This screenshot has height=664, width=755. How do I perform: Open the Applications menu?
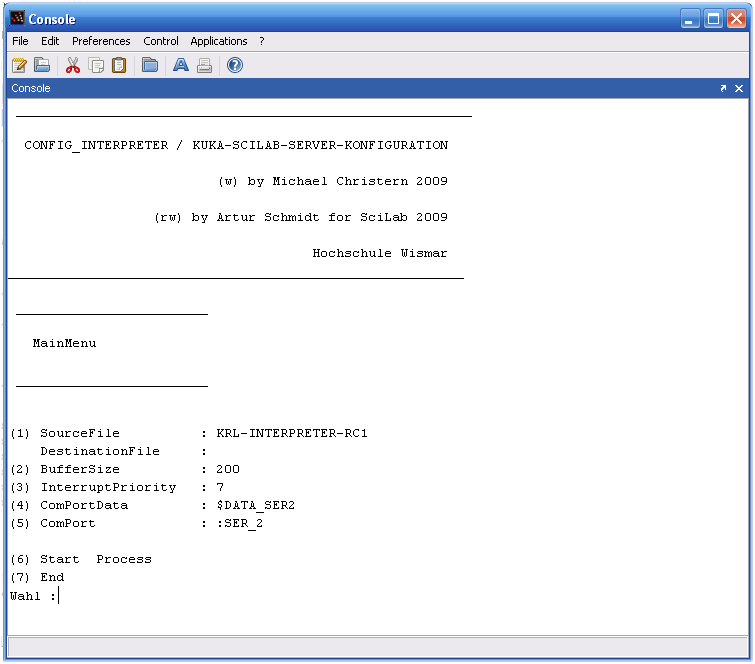[x=219, y=41]
